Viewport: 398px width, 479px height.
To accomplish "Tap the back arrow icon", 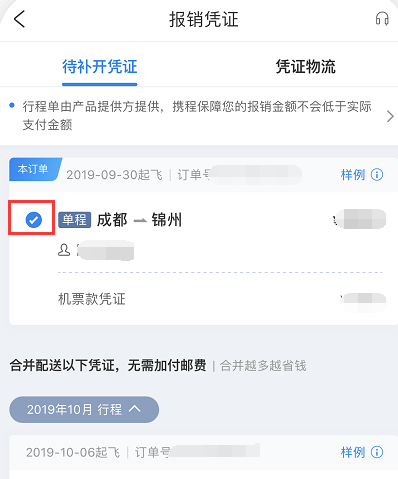I will (x=19, y=19).
